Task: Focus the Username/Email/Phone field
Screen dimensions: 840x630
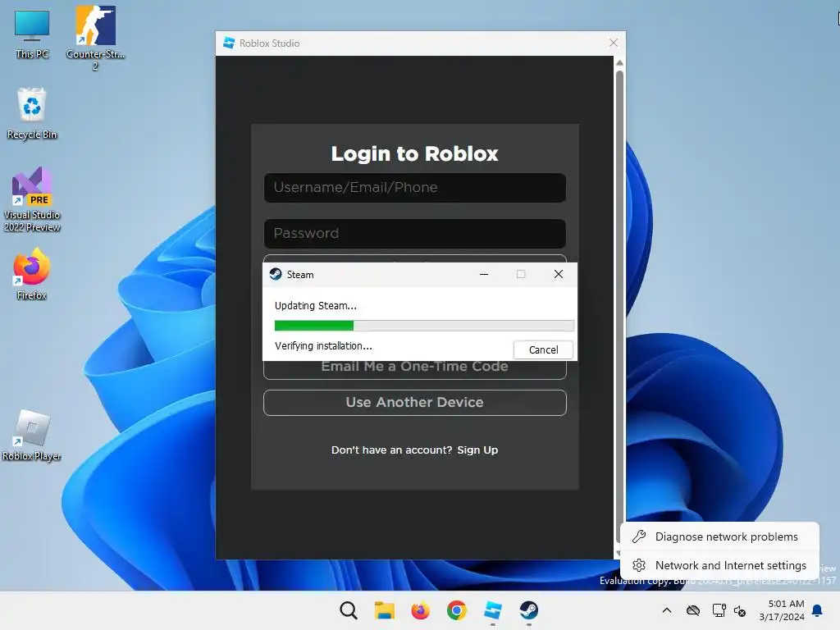Action: click(414, 188)
